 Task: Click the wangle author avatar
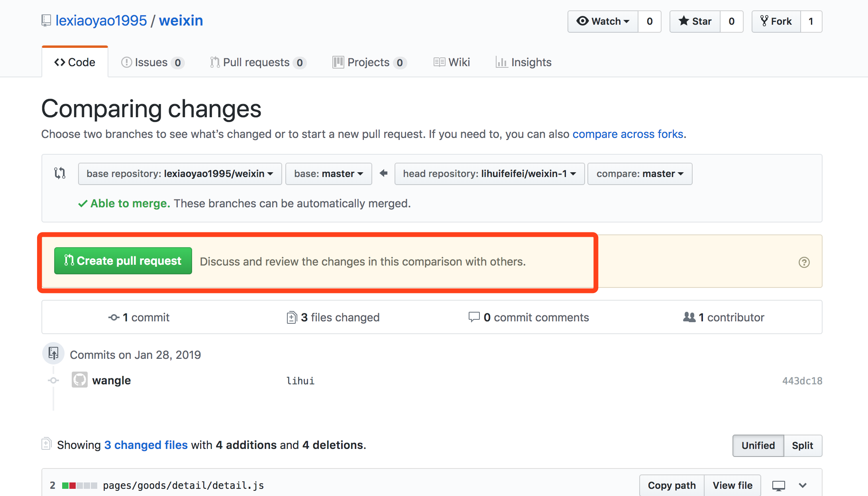(80, 380)
